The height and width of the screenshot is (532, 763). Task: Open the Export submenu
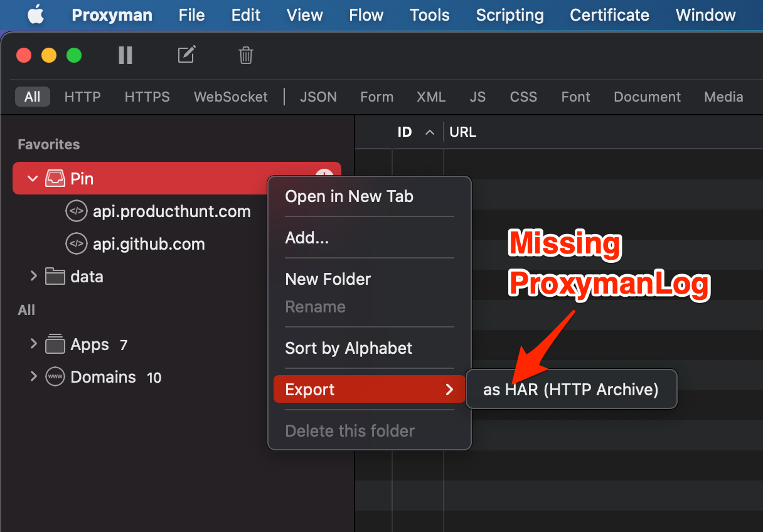tap(370, 390)
